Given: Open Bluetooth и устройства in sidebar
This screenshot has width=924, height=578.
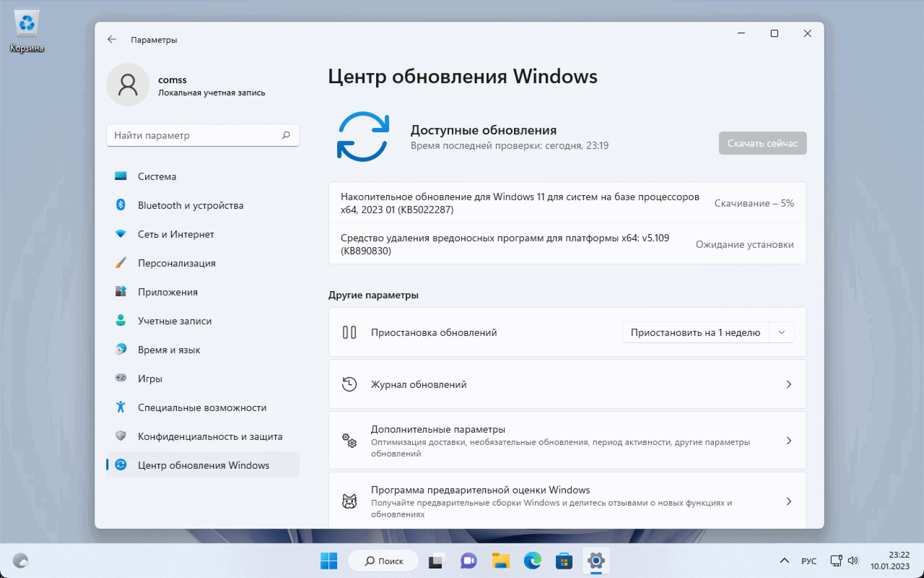Looking at the screenshot, I should coord(203,205).
